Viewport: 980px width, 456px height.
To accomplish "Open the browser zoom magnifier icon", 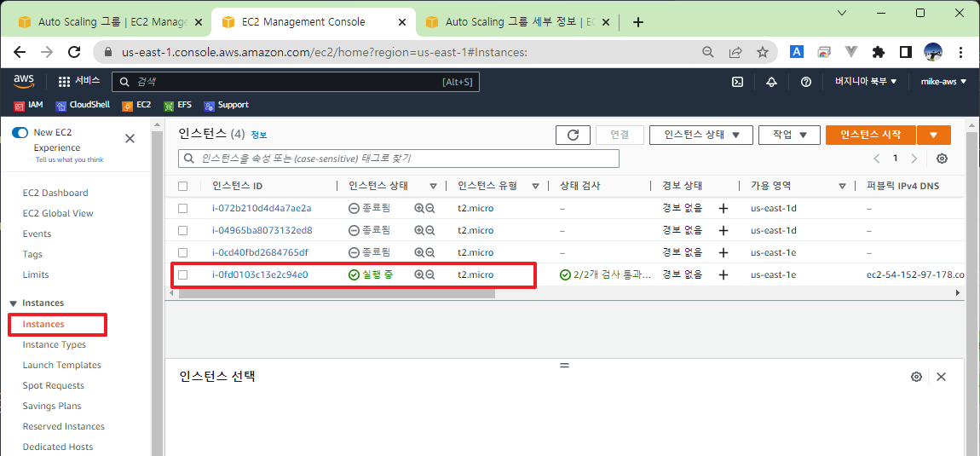I will [708, 53].
